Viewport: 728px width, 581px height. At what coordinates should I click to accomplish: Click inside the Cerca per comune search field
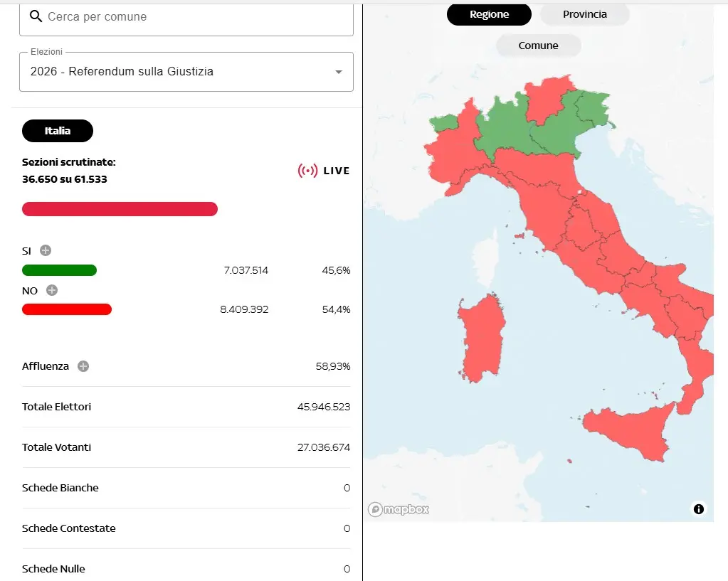coord(178,16)
